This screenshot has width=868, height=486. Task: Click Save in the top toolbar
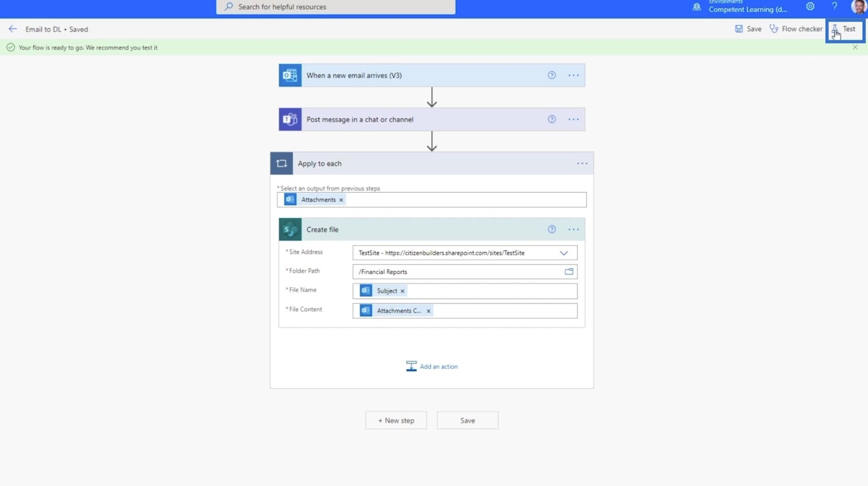(748, 29)
